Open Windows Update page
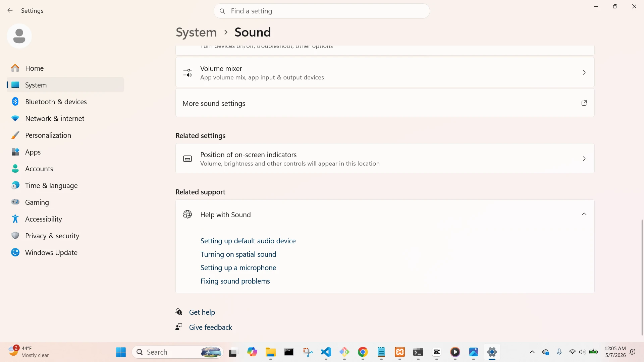This screenshot has width=644, height=362. tap(65, 252)
